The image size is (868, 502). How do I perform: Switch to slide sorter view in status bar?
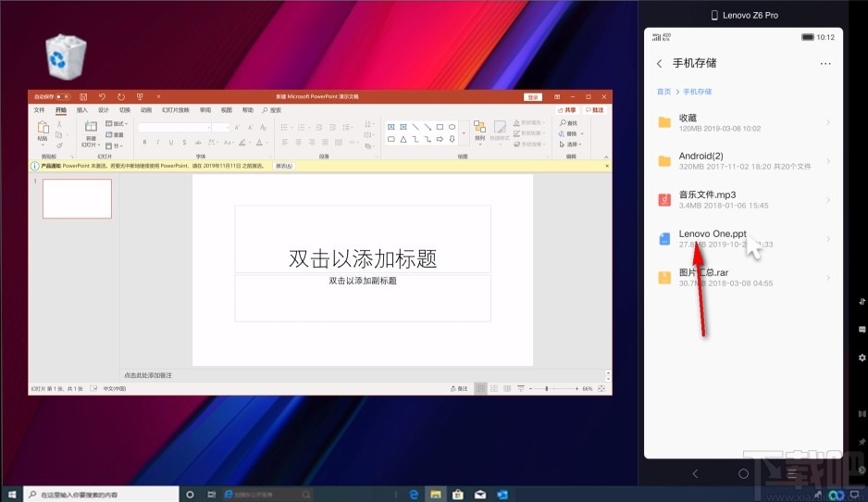(494, 388)
